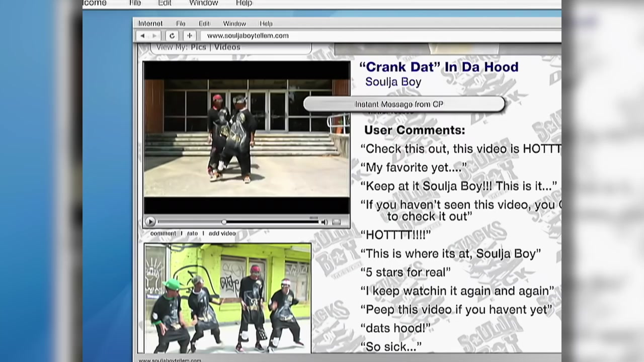Click the comment "Keep at it Soulja Boy!!! This is it..."

coord(459,186)
